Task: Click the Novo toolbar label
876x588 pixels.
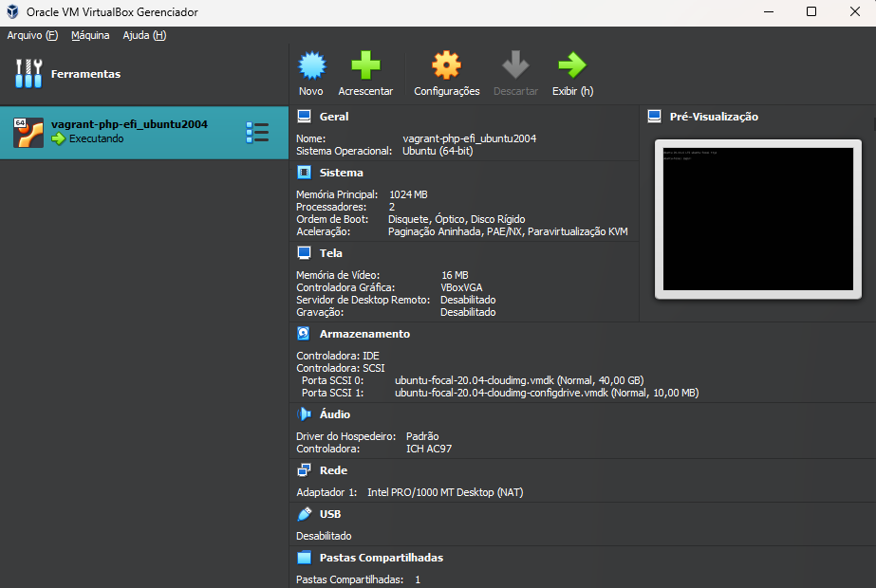Action: 310,91
